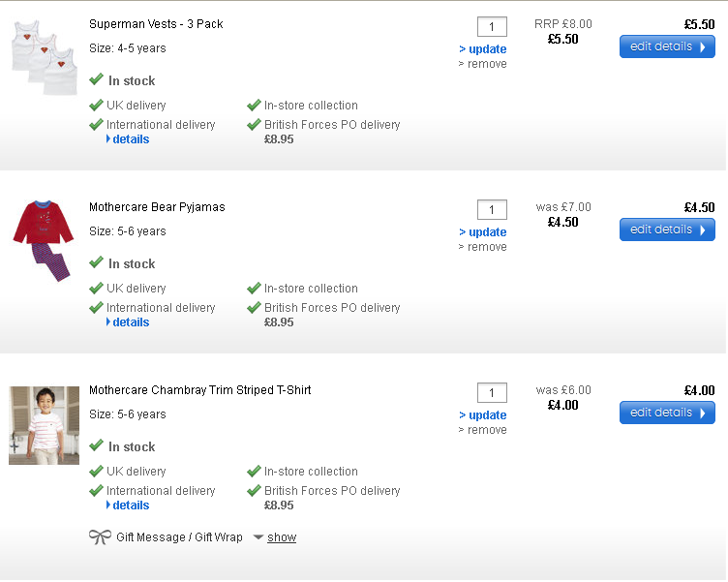Click edit details for Superman Vests
Screen dimensions: 728x582
coord(667,46)
